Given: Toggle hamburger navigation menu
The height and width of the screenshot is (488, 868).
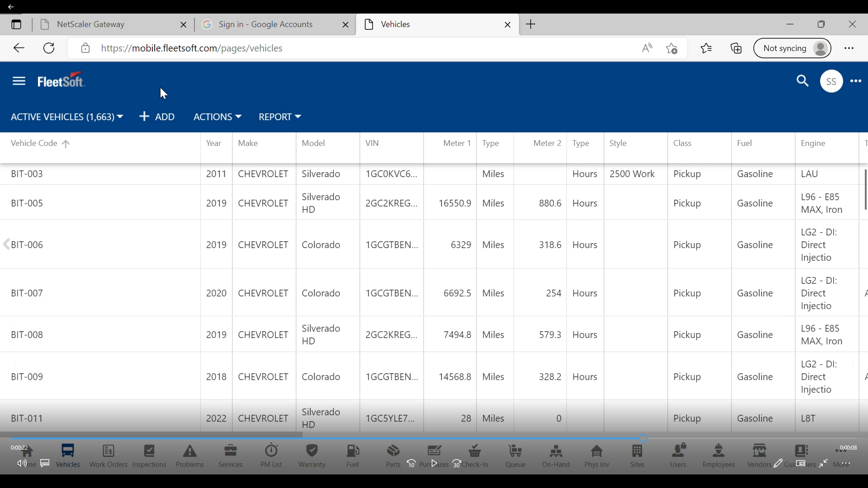Looking at the screenshot, I should point(19,81).
